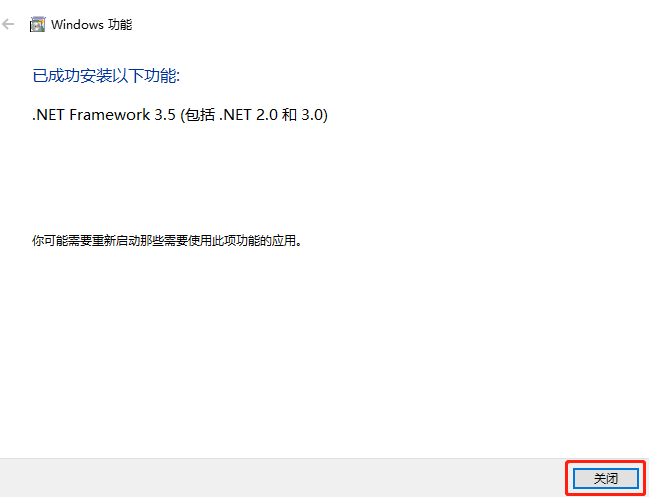Screen dimensions: 649x497
Task: Click the ".NET Framework 3.5" feature name
Action: coord(104,115)
